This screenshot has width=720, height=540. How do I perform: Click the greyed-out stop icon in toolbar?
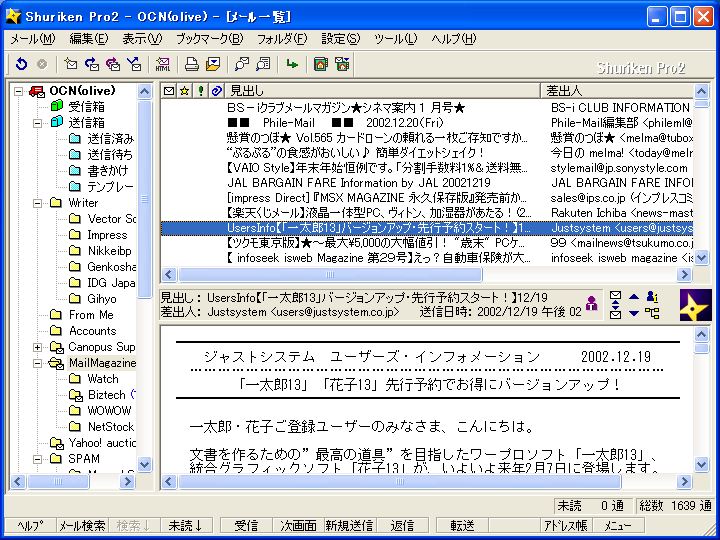42,64
